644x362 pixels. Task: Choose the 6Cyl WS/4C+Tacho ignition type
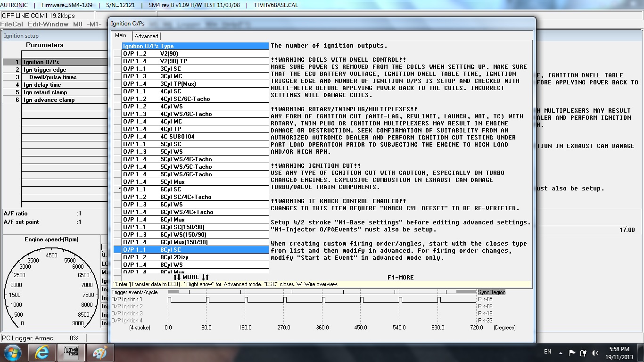[195, 212]
